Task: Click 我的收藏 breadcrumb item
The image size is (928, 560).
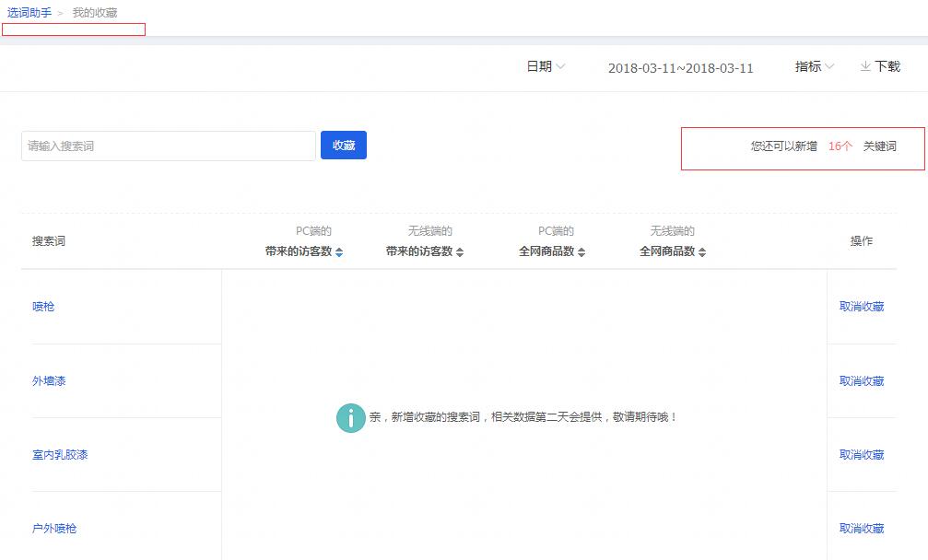Action: 95,13
